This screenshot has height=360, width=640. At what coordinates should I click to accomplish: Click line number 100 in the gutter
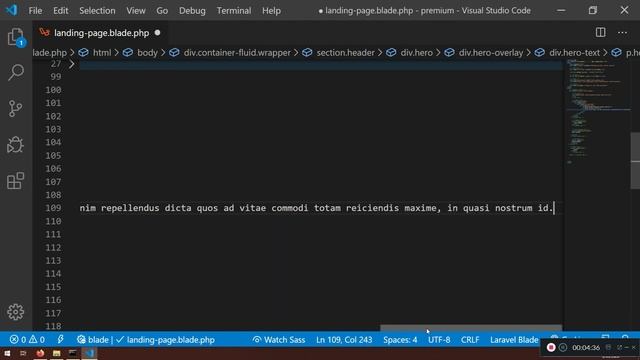coord(53,90)
